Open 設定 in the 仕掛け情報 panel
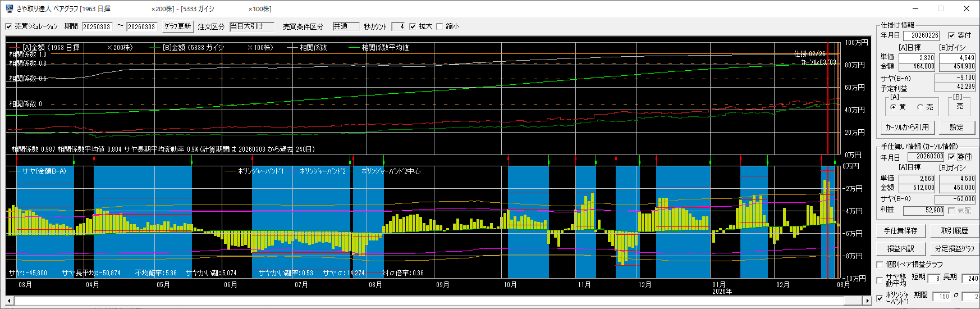The height and width of the screenshot is (309, 980). pyautogui.click(x=956, y=128)
